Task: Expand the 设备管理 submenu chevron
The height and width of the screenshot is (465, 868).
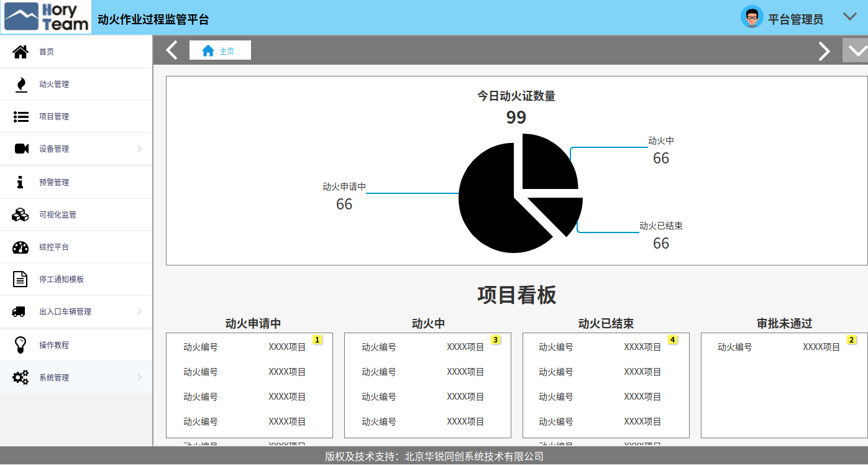Action: click(x=139, y=149)
